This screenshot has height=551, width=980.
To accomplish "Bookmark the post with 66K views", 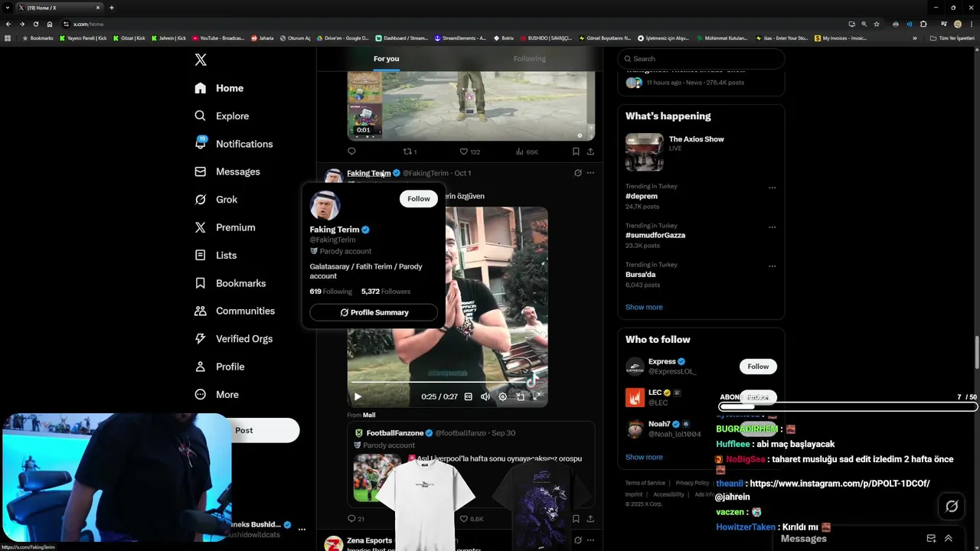I will click(576, 152).
